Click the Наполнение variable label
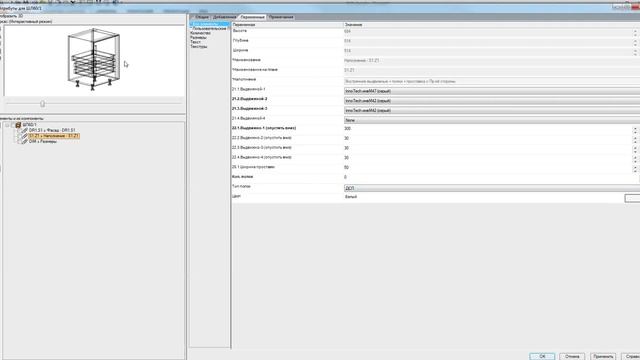The height and width of the screenshot is (360, 640). [x=244, y=79]
